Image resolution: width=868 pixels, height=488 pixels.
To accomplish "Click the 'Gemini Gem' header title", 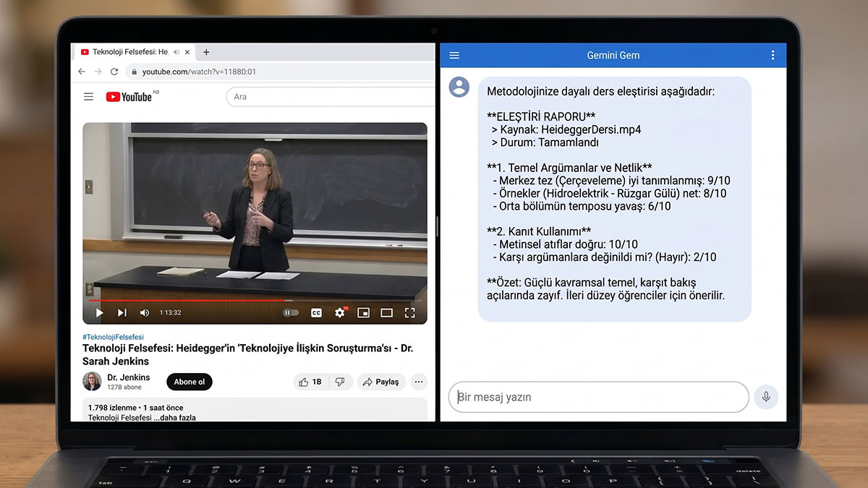I will point(613,55).
